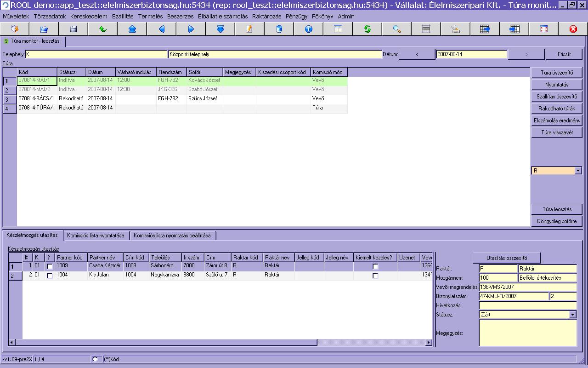The height and width of the screenshot is (368, 588).
Task: Tick the '?' checkbox for Csaba Kázmér
Action: pos(50,266)
